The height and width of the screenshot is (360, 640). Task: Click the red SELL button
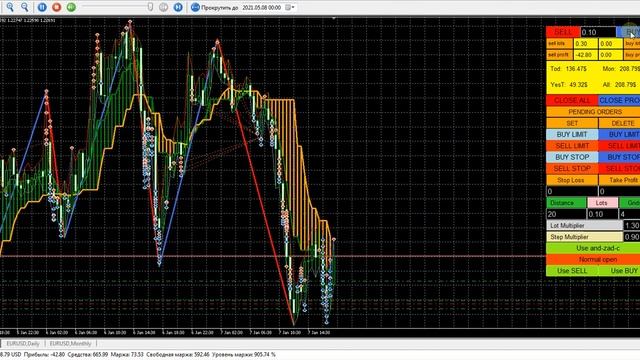(563, 32)
